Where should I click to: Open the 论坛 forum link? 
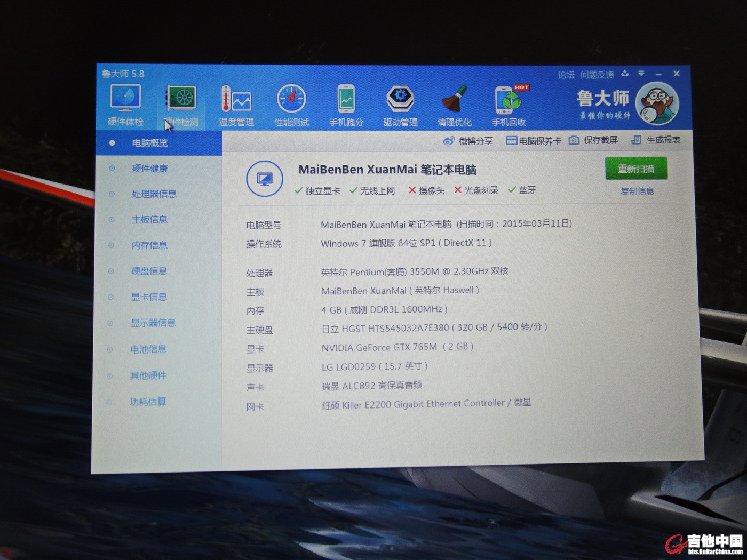[566, 75]
